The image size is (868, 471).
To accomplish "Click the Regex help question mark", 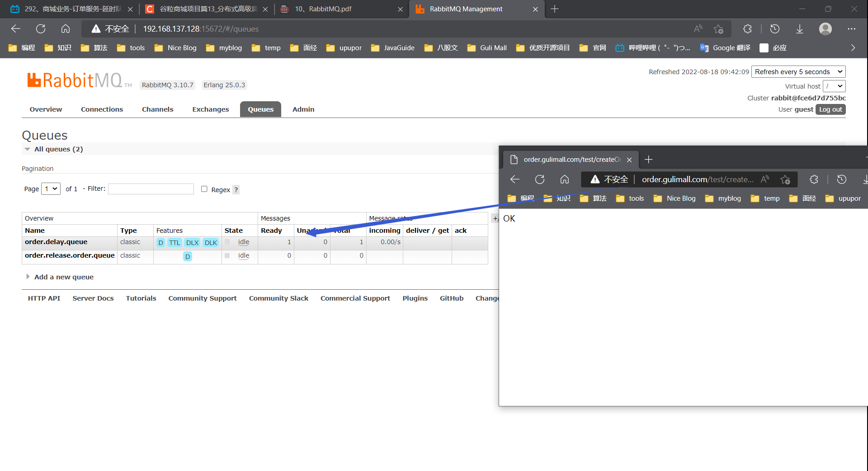I will click(x=236, y=190).
